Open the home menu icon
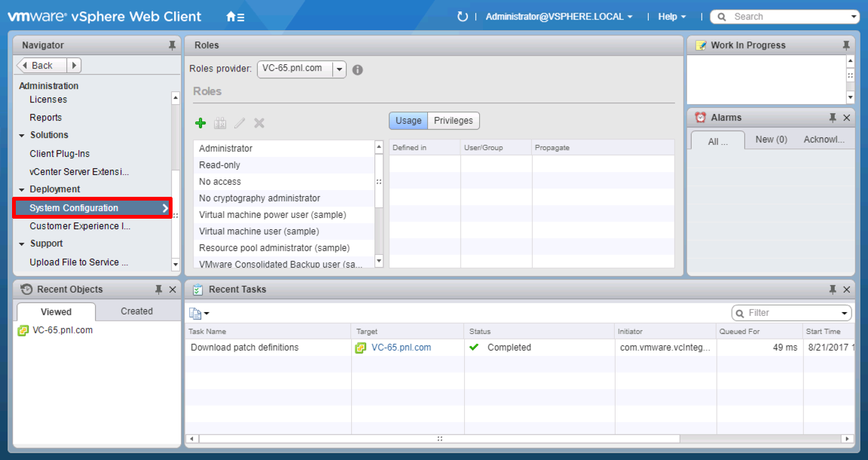Viewport: 868px width, 460px height. click(235, 17)
